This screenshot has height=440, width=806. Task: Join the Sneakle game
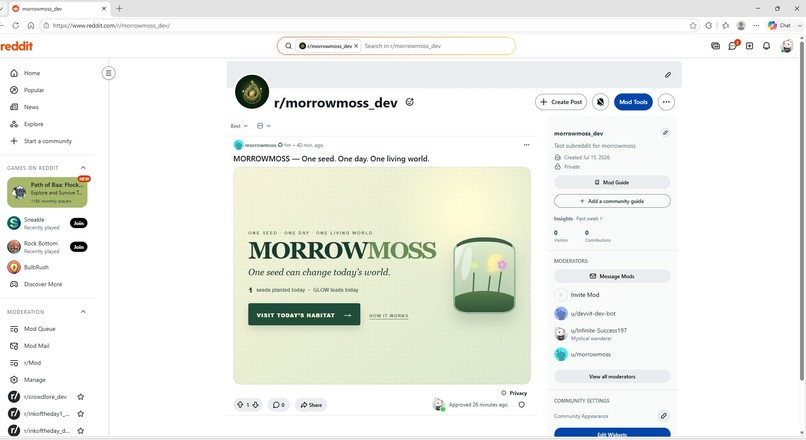79,223
